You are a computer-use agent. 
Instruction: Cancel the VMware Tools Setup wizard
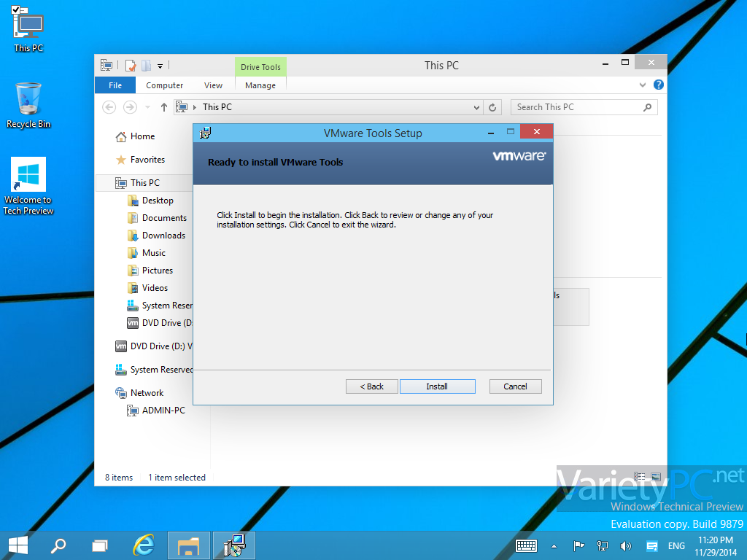tap(516, 386)
